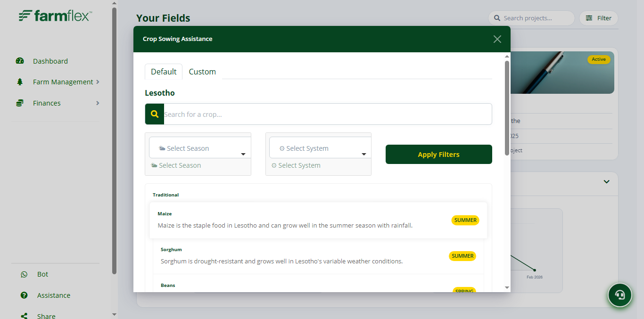Click the Assistance question mark icon
Image resolution: width=644 pixels, height=319 pixels.
click(24, 295)
